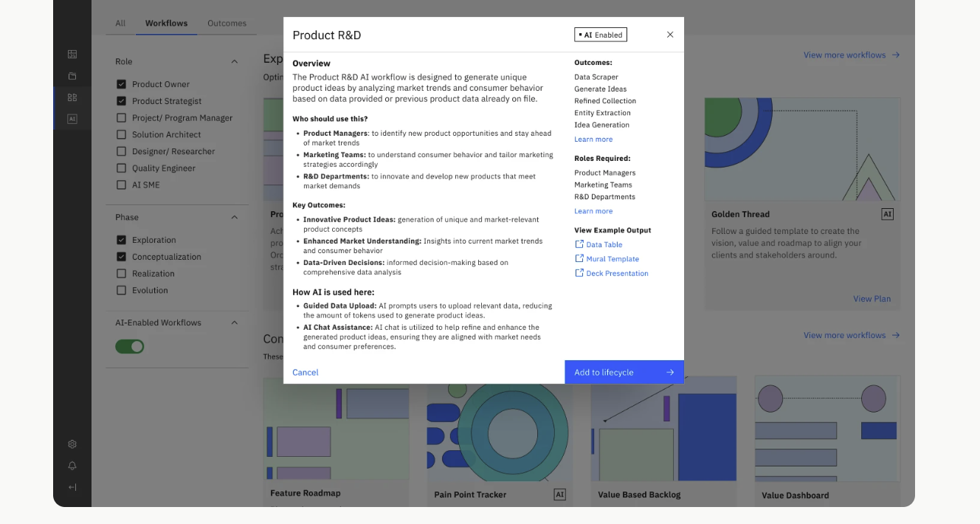Uncheck the Product Owner role filter
The height and width of the screenshot is (524, 980).
[x=120, y=84]
